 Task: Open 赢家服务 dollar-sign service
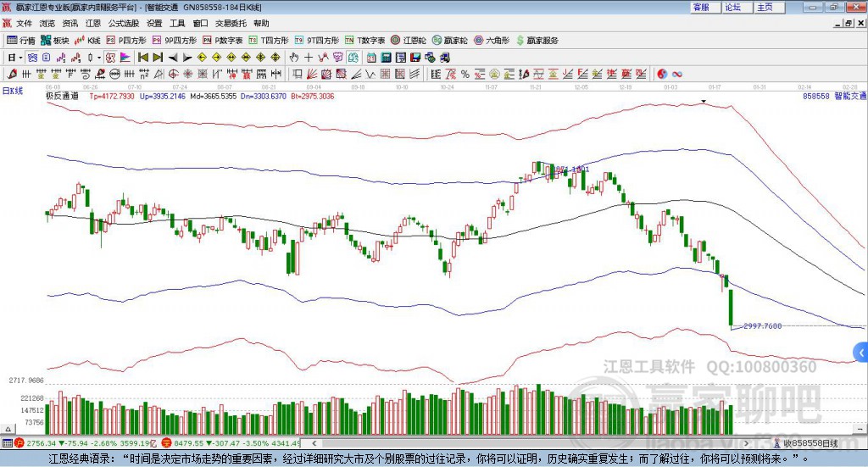click(x=537, y=41)
